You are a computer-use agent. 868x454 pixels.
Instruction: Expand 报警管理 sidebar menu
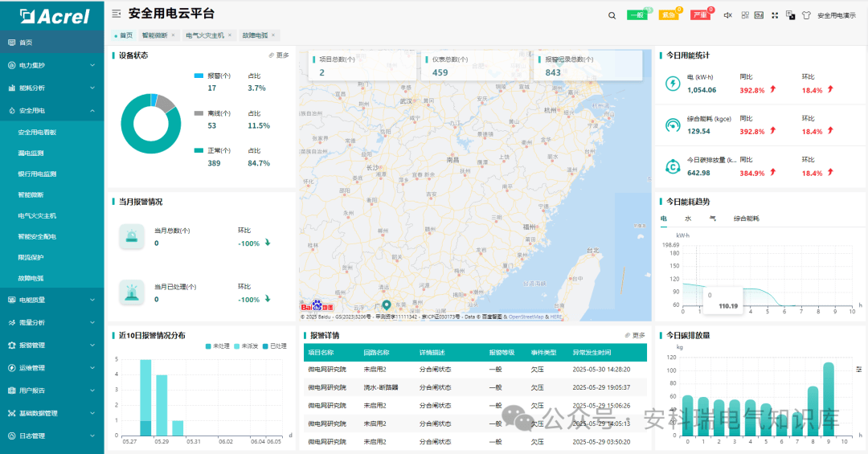(52, 345)
